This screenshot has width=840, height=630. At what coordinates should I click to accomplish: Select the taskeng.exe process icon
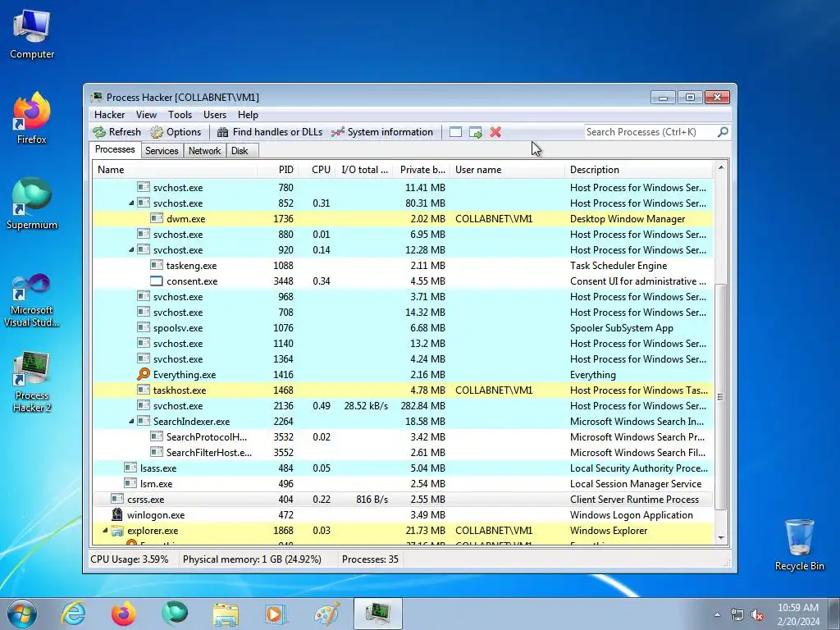157,265
